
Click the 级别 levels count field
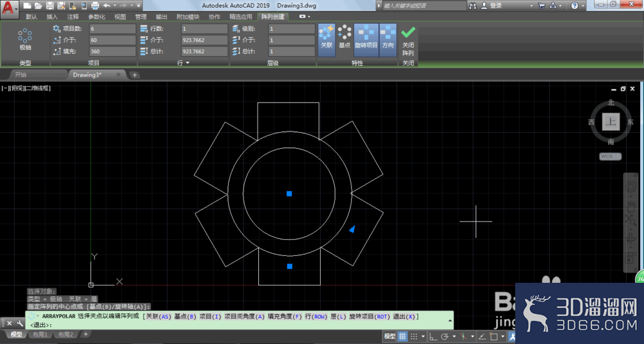click(x=292, y=29)
